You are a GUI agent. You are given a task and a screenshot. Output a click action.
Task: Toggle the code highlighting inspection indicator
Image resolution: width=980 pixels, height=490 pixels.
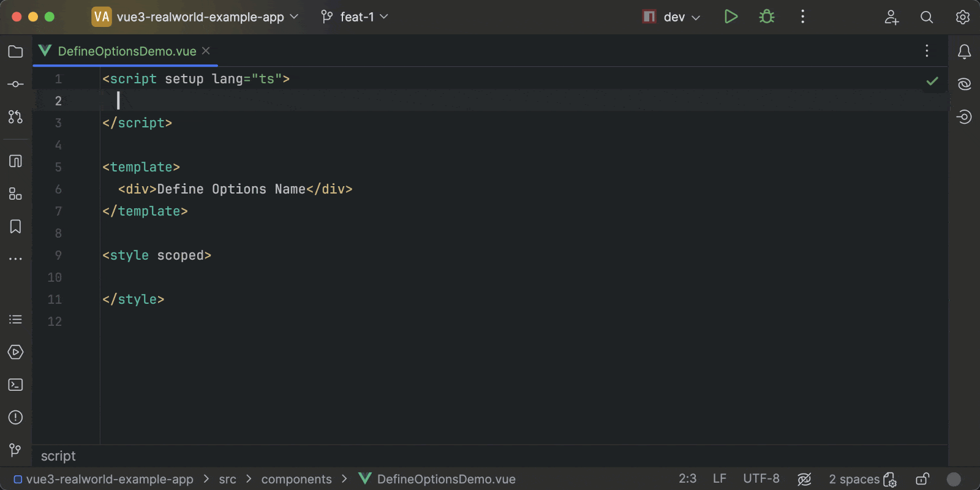point(804,479)
